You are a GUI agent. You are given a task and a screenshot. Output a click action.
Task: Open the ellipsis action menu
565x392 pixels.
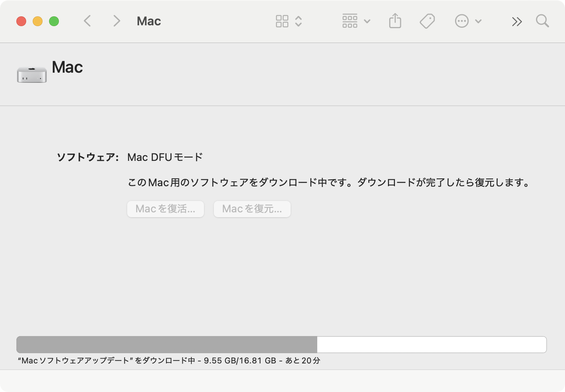coord(462,21)
